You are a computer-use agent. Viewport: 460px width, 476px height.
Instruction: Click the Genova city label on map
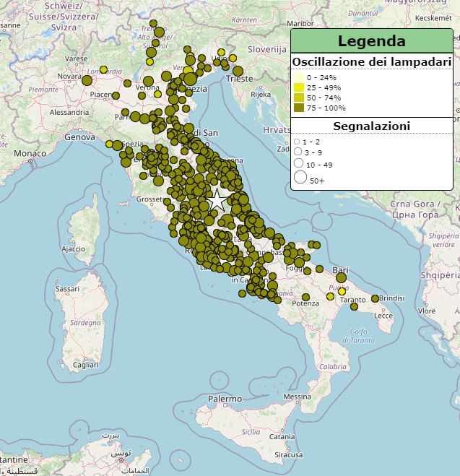point(79,137)
